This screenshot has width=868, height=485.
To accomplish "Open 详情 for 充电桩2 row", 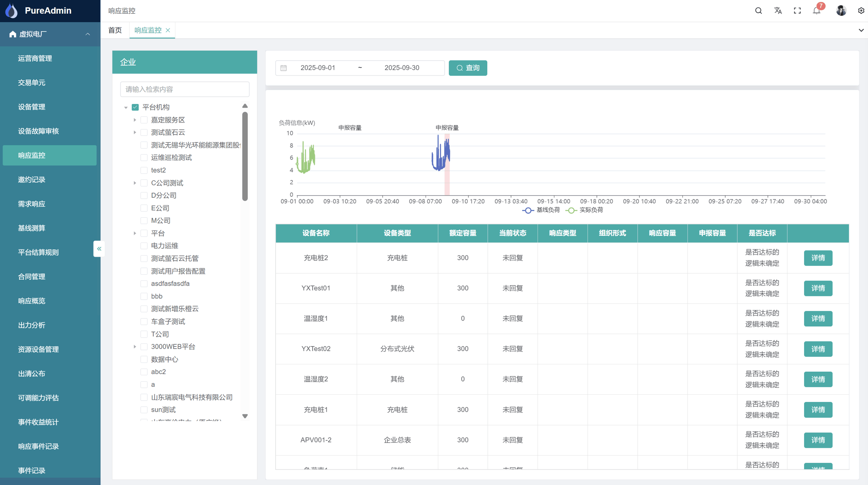I will point(818,258).
